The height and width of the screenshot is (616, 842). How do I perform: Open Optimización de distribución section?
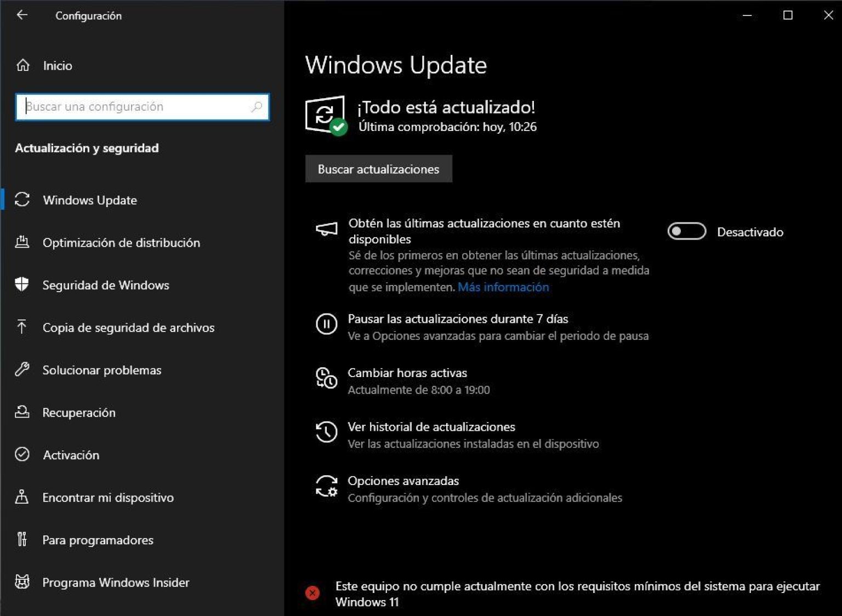[x=121, y=243]
